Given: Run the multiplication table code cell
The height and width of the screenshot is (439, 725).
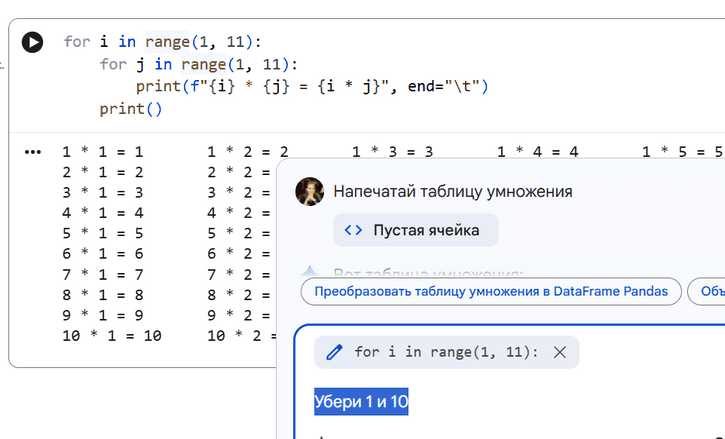Looking at the screenshot, I should pos(33,43).
